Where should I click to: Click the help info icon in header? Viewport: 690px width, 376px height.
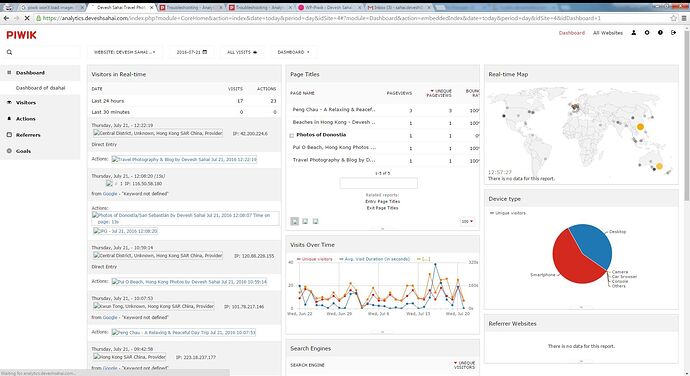(660, 33)
